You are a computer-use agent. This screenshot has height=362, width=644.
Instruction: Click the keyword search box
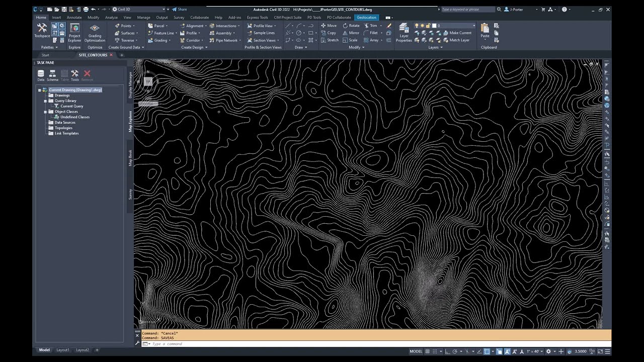[468, 10]
